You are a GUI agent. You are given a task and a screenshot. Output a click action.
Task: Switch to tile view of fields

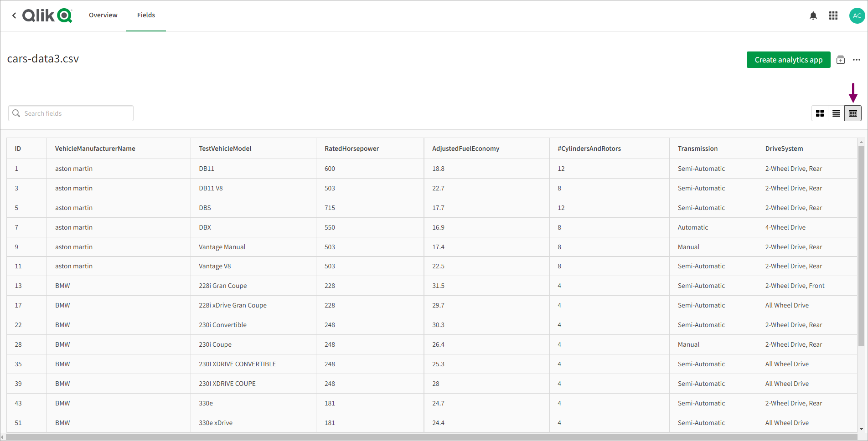(x=820, y=113)
